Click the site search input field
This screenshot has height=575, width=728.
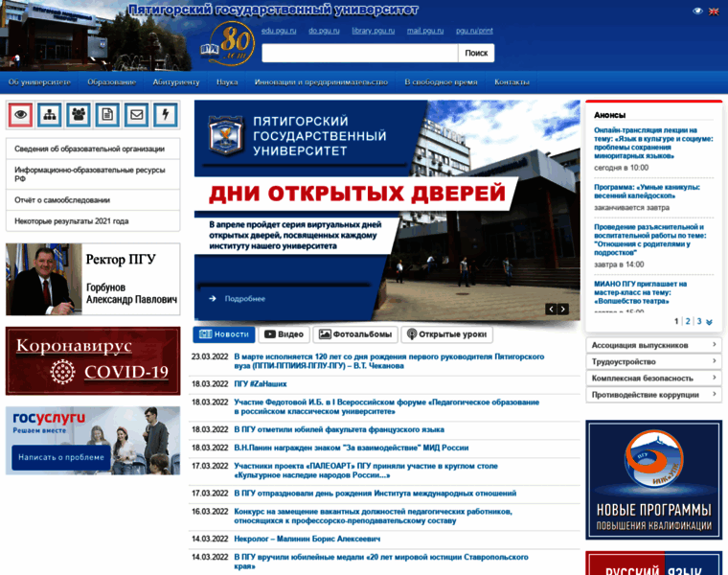(x=360, y=53)
